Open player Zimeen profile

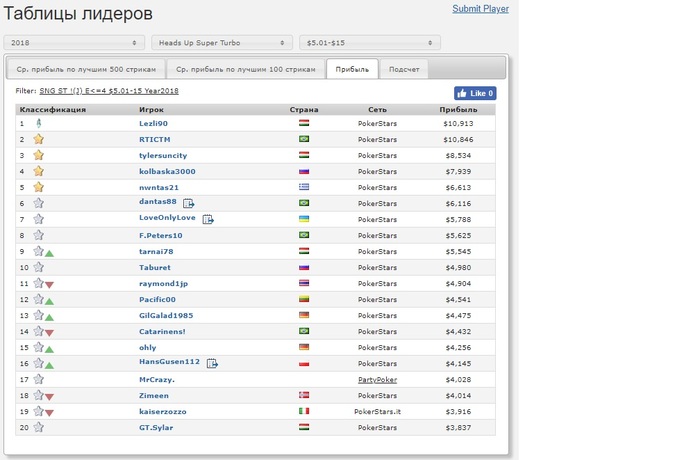tap(154, 396)
